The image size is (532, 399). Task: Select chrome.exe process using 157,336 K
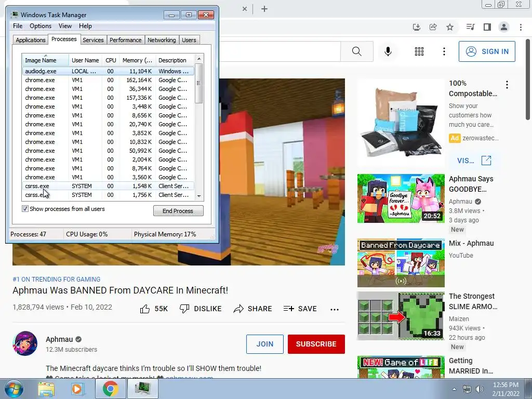pos(108,98)
